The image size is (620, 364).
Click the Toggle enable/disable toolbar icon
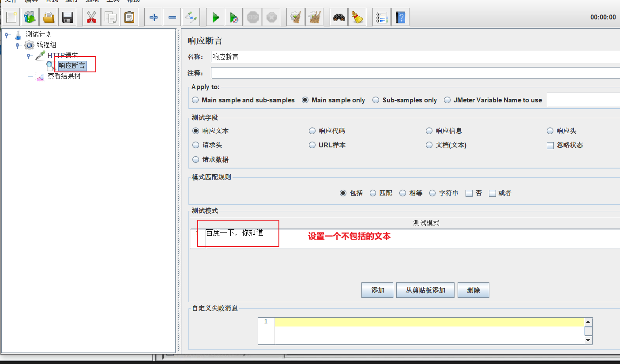(x=191, y=18)
